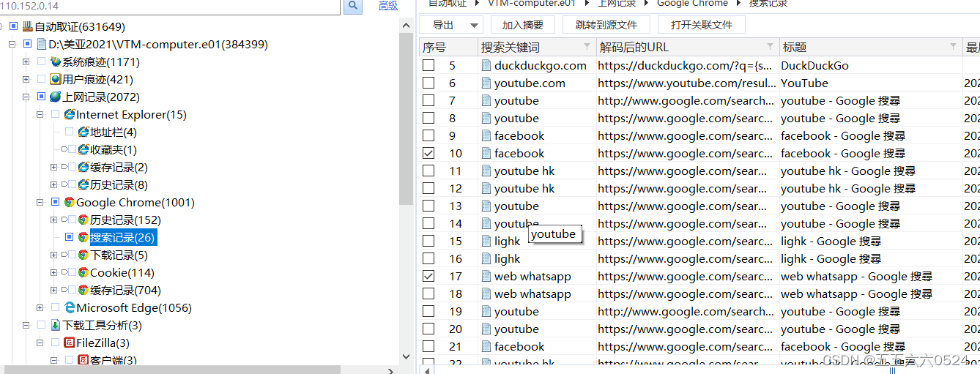Expand the Chrome Cookie node
Screen dimensions: 980x374
click(53, 273)
